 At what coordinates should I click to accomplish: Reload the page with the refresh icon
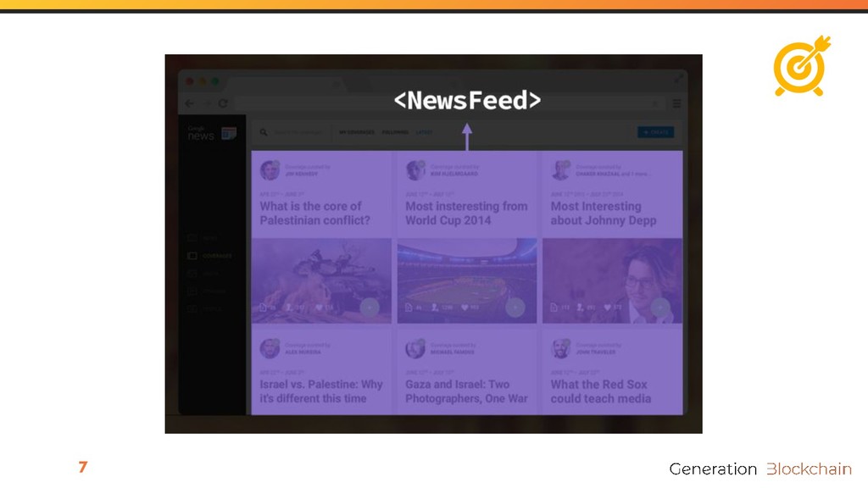pos(223,103)
